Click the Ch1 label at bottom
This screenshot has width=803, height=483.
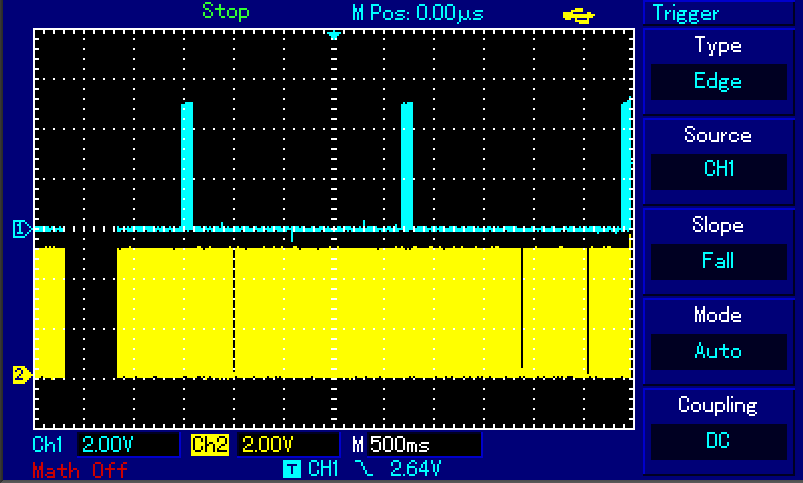48,444
